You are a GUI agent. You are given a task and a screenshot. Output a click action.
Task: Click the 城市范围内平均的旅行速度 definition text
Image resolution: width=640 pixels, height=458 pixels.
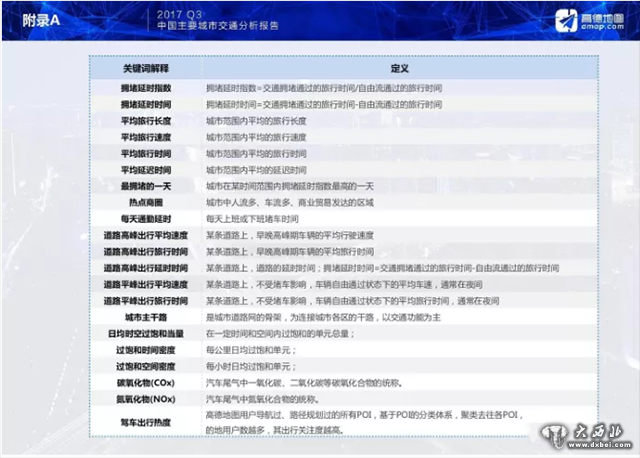(256, 137)
